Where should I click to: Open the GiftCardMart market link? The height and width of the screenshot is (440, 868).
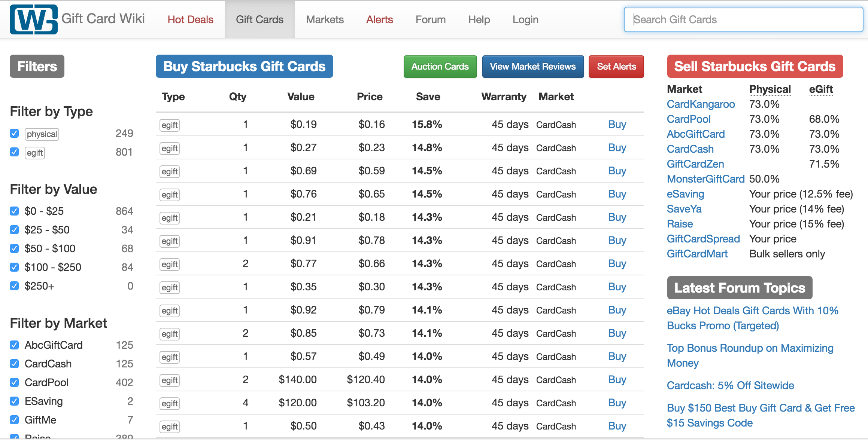(697, 254)
